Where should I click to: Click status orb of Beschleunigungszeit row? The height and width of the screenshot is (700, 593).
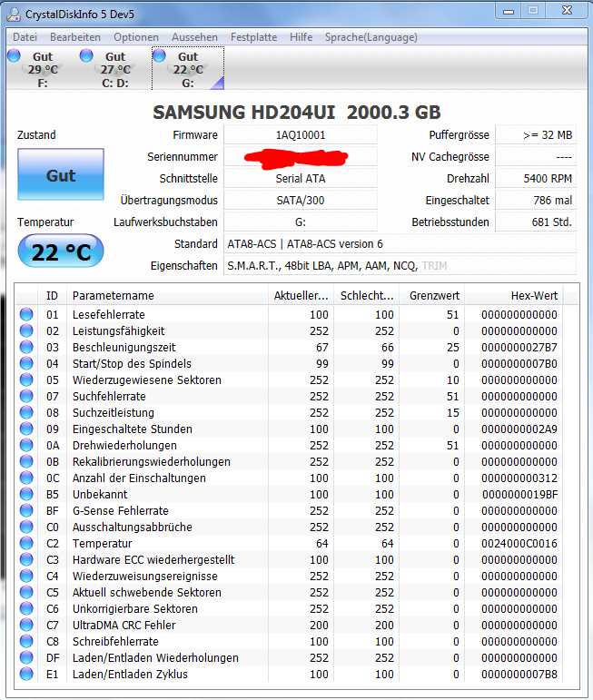[26, 347]
